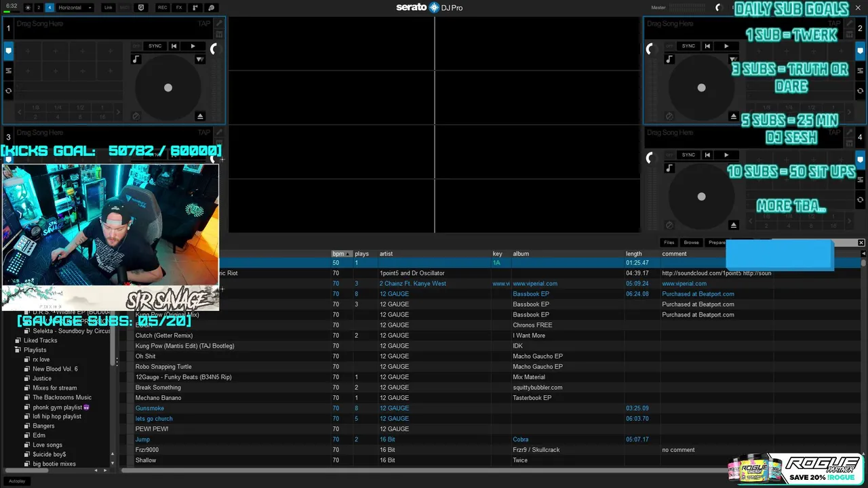Click the crate panel scroll down arrow
Image resolution: width=868 pixels, height=488 pixels.
click(113, 464)
